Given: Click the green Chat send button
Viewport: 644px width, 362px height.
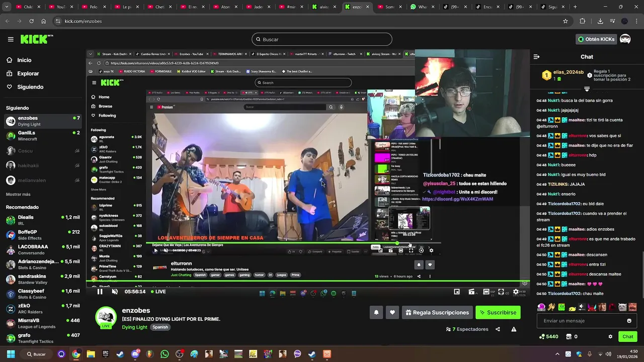Looking at the screenshot, I should point(627,336).
